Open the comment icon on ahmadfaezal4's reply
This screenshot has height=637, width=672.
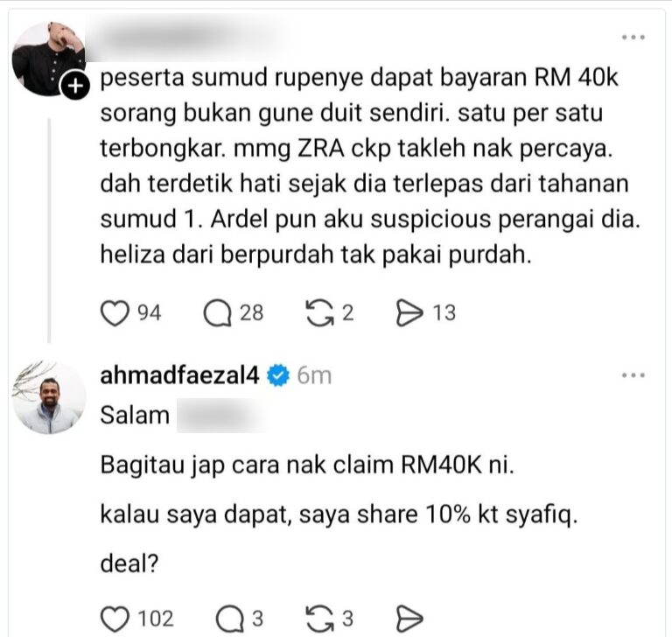point(231,619)
